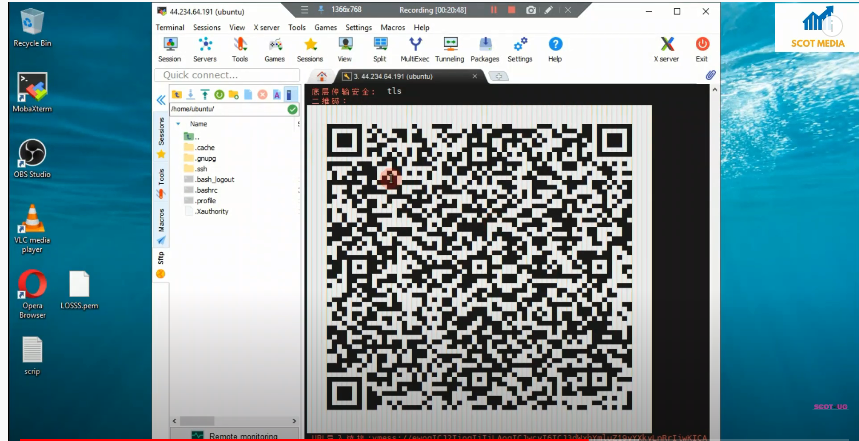Open the View menu

[x=237, y=27]
